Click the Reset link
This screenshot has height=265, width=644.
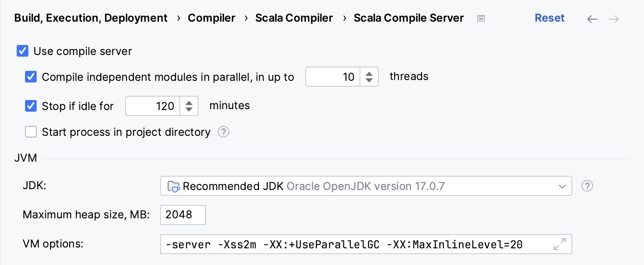pos(549,18)
